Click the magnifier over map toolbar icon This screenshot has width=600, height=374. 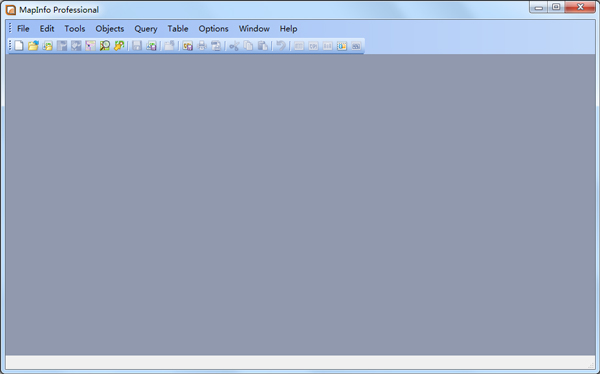(x=104, y=46)
